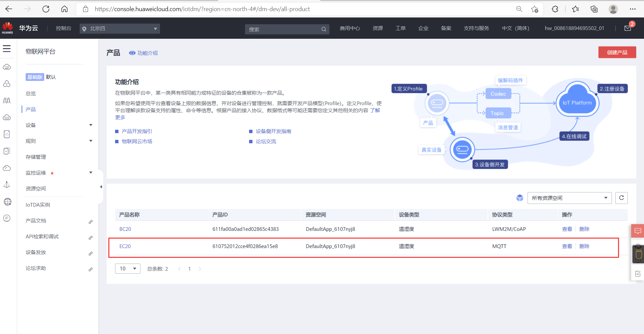Screen dimensions: 644x334
Task: Open the 论坛交流 link
Action: 266,141
